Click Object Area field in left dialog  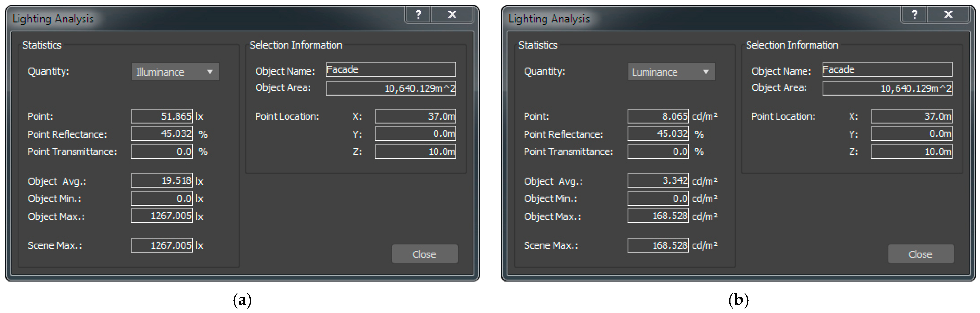click(x=391, y=89)
